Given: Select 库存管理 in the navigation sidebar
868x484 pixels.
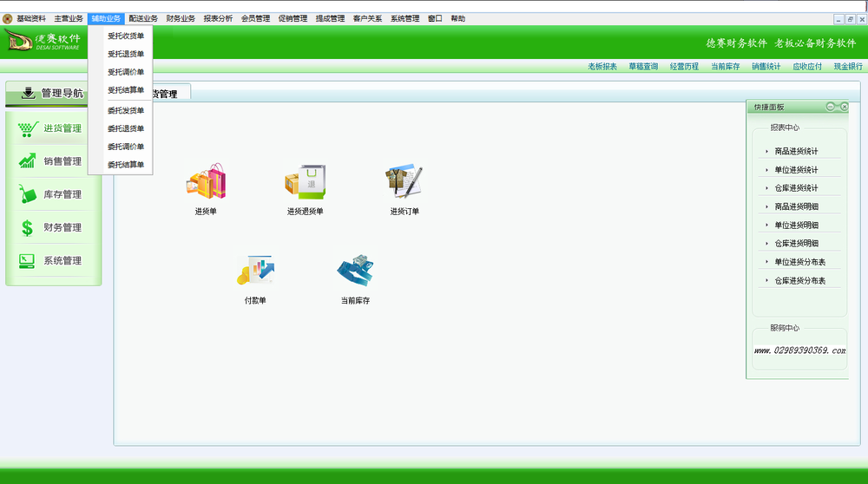Looking at the screenshot, I should pyautogui.click(x=53, y=194).
